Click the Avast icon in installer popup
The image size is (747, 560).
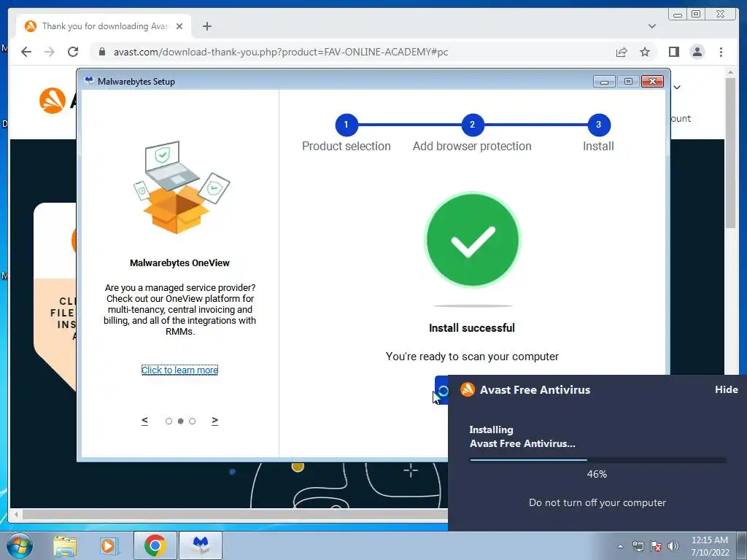coord(468,389)
